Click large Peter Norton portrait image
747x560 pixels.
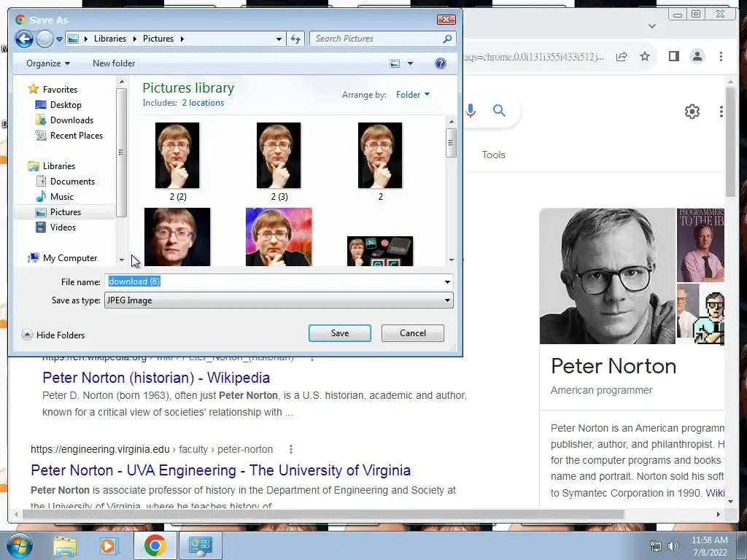pyautogui.click(x=607, y=276)
